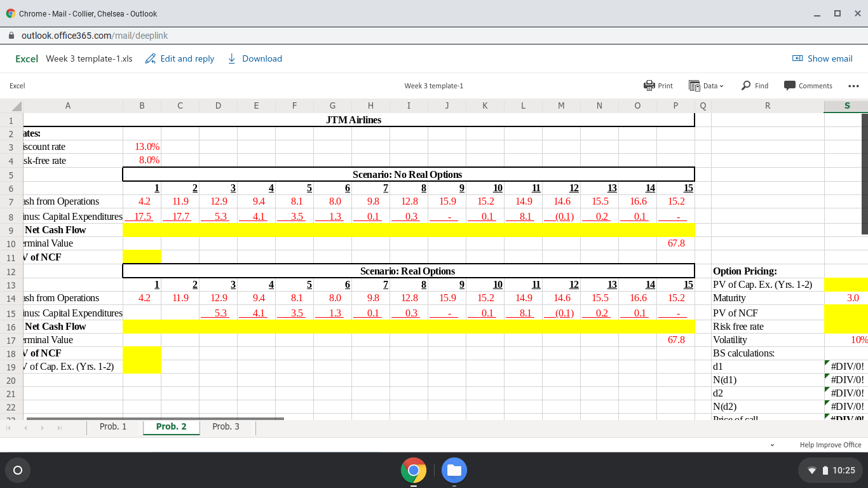Click the Download arrow icon

232,58
